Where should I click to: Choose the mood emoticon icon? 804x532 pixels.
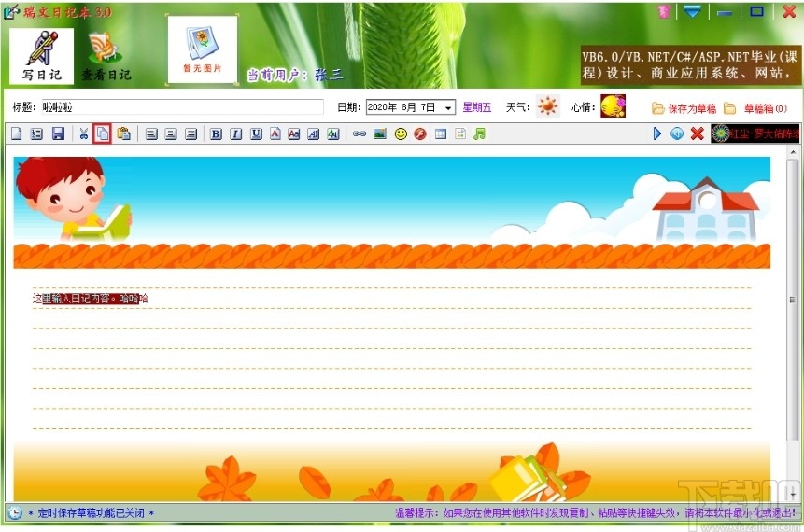tap(613, 106)
